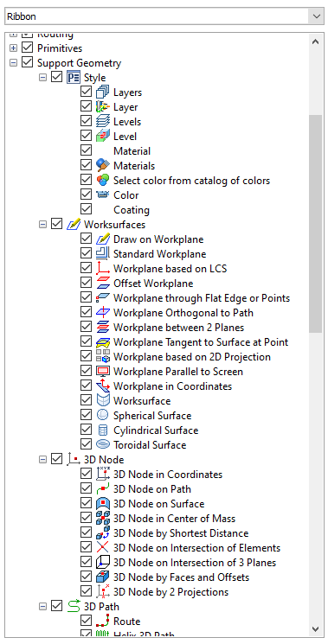Click the Cylindrical Surface icon

[x=102, y=430]
